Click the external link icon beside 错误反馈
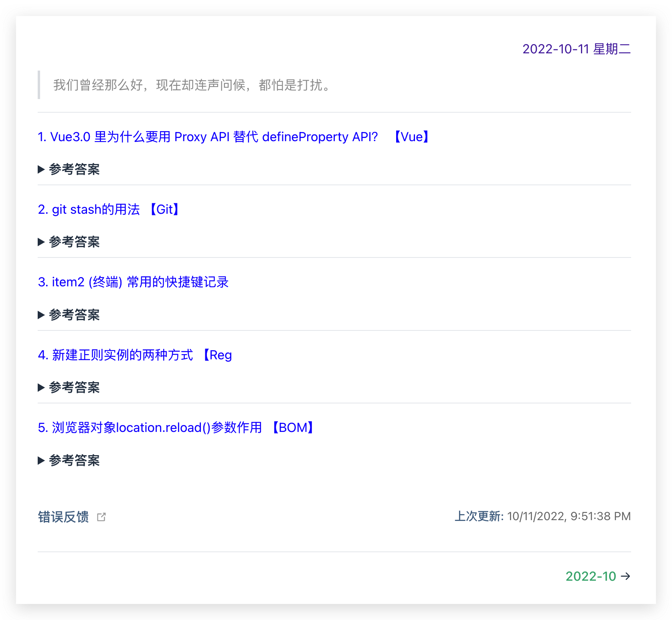672x620 pixels. pyautogui.click(x=101, y=517)
